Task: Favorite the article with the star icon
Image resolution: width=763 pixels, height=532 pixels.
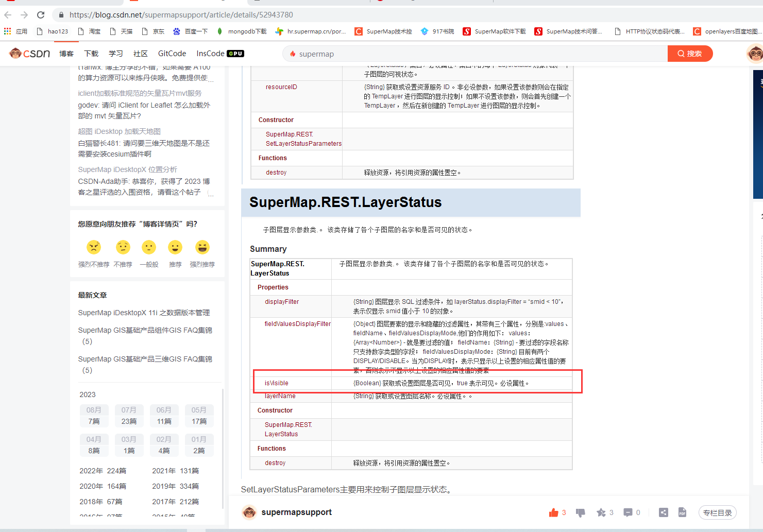Action: pyautogui.click(x=601, y=512)
